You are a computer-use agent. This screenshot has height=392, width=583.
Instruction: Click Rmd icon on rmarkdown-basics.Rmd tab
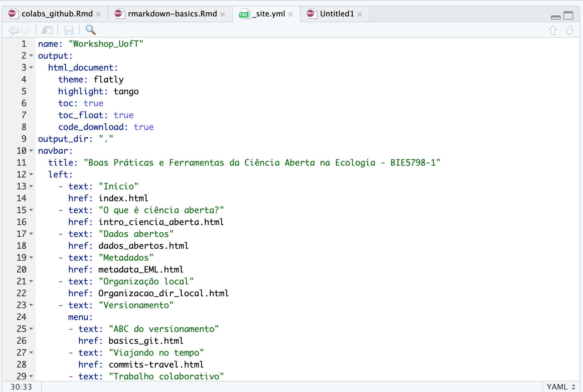[120, 14]
